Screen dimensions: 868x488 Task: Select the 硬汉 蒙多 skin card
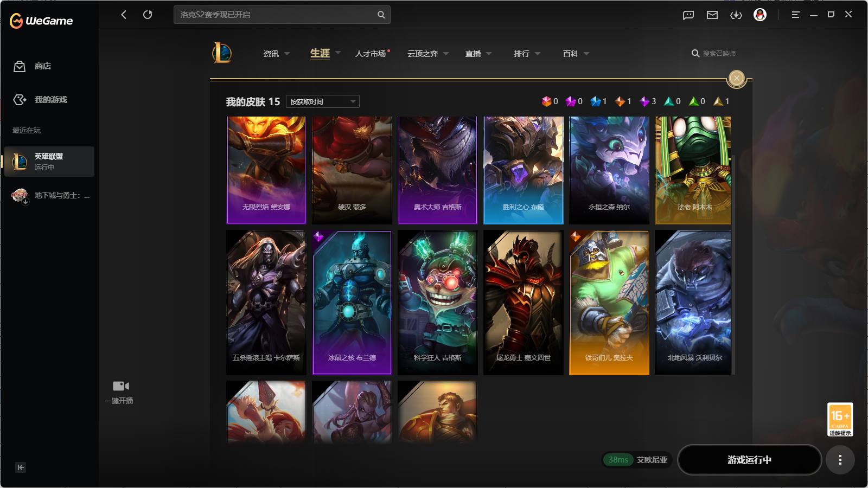coord(352,170)
